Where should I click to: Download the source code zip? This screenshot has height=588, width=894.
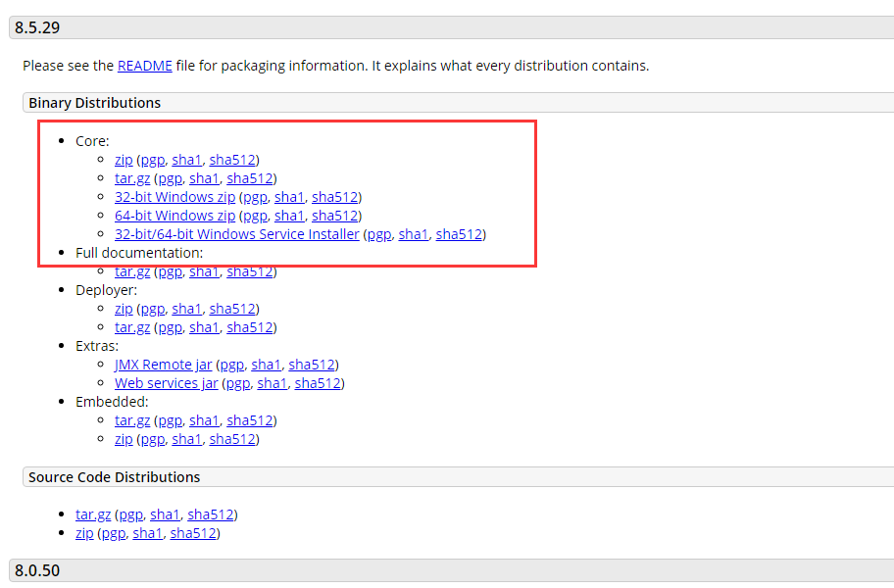[84, 533]
